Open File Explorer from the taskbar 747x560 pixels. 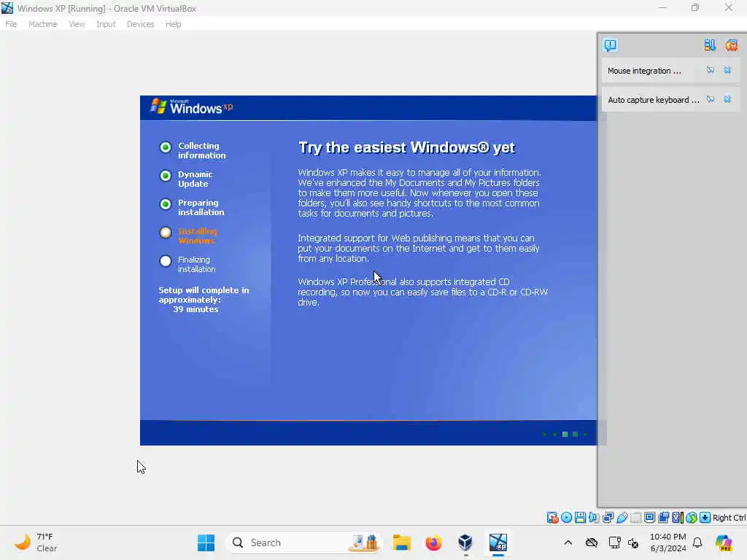click(x=402, y=542)
